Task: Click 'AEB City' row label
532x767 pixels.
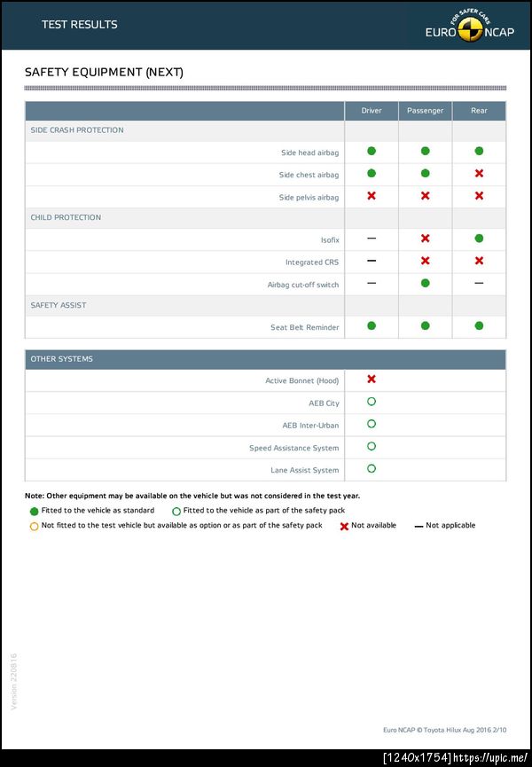Action: tap(325, 403)
